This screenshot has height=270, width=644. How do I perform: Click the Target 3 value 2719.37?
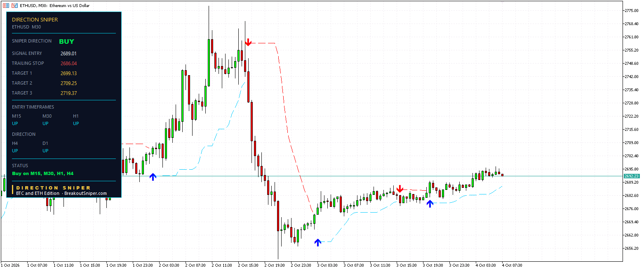(x=68, y=93)
